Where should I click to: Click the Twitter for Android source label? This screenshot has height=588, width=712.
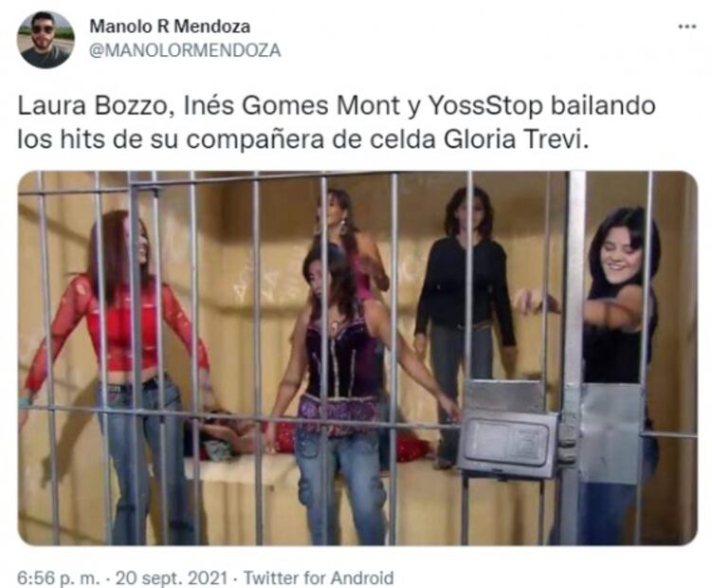[x=319, y=578]
